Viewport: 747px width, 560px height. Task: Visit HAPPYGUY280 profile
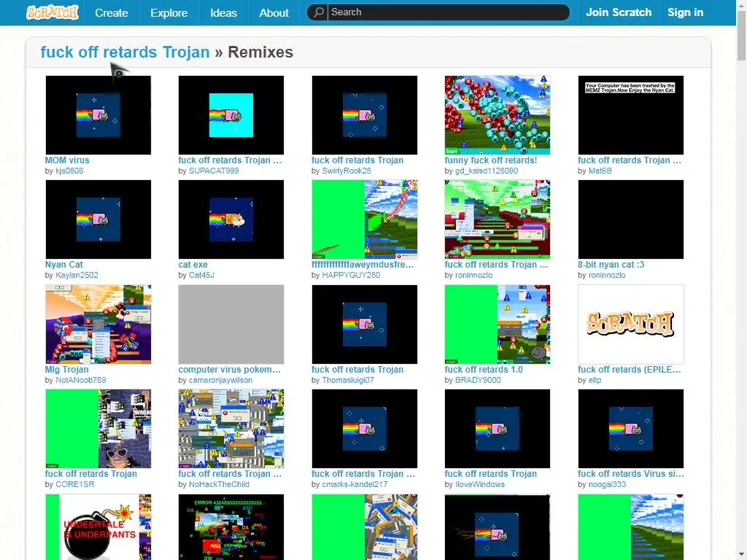click(x=351, y=275)
